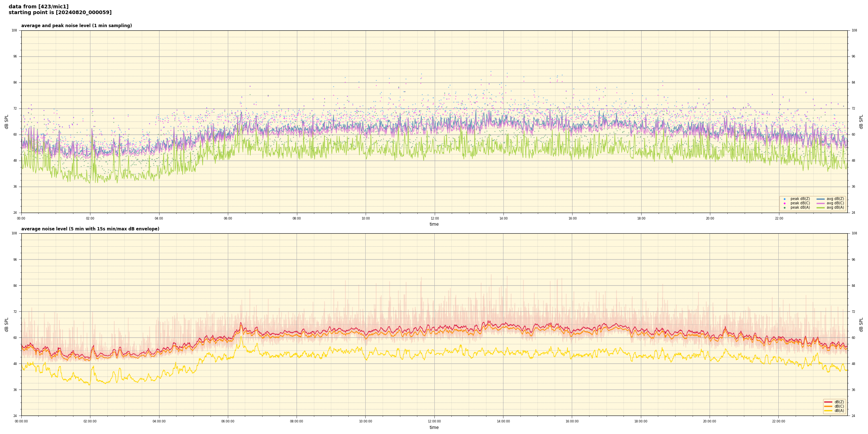
Task: Click the top chart title about peak noise
Action: [x=76, y=26]
